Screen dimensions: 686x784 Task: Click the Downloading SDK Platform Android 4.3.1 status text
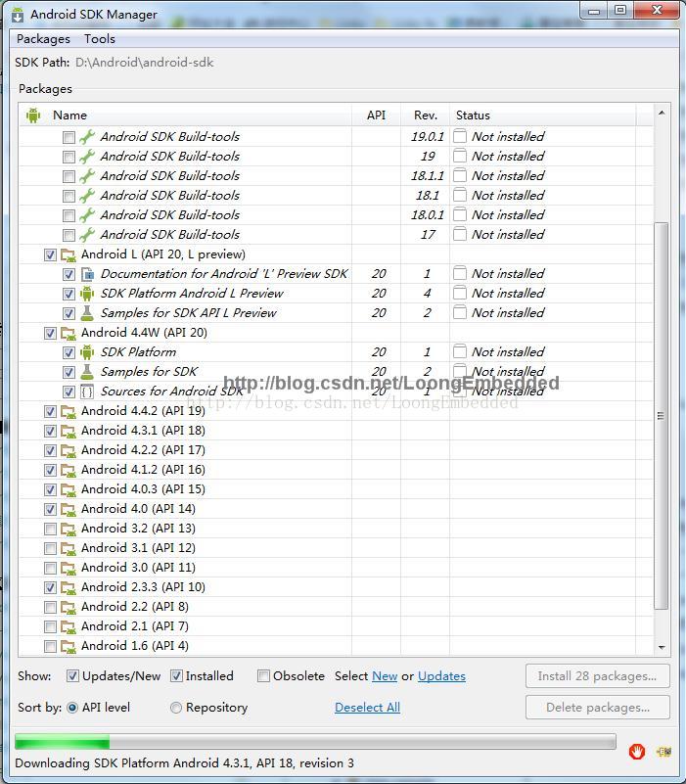[185, 763]
